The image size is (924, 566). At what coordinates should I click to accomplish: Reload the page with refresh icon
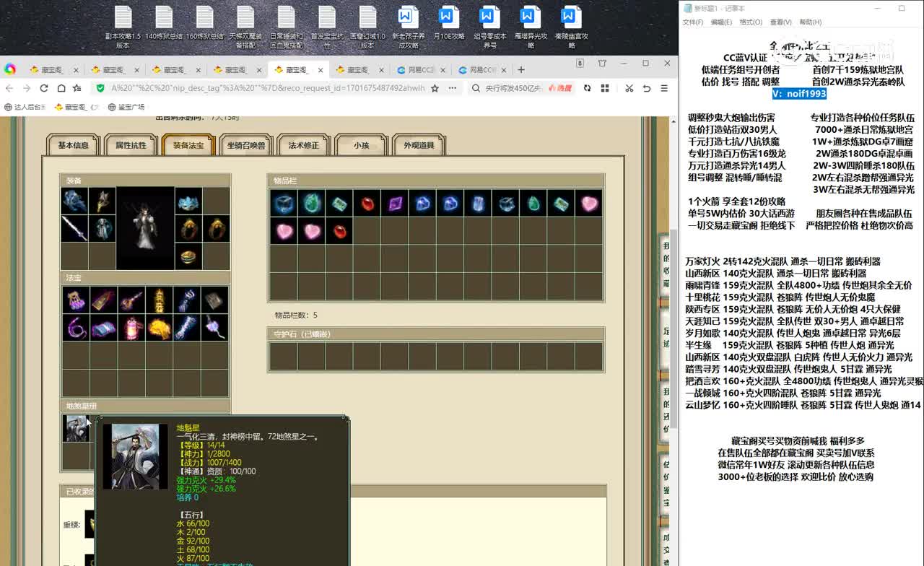44,88
